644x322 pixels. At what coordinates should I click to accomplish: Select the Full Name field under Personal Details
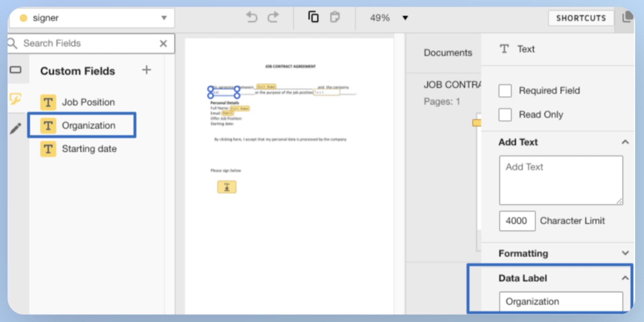point(239,108)
